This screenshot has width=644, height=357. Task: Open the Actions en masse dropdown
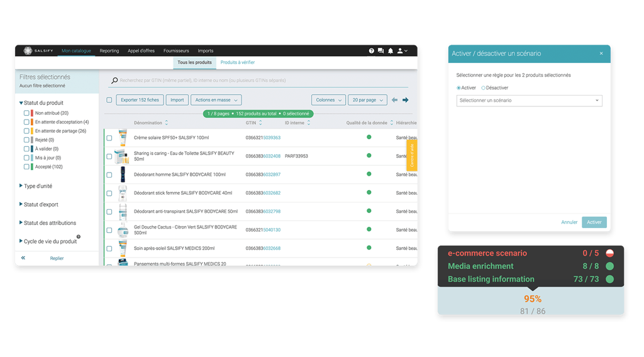coord(216,100)
